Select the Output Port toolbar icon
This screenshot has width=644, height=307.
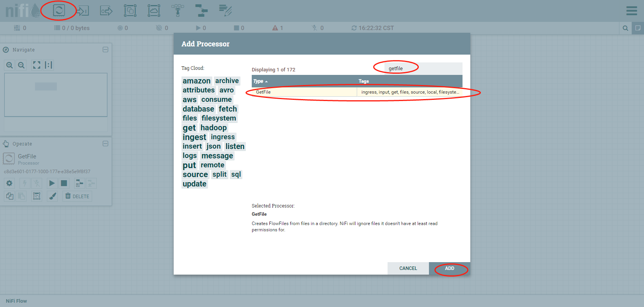tap(106, 11)
